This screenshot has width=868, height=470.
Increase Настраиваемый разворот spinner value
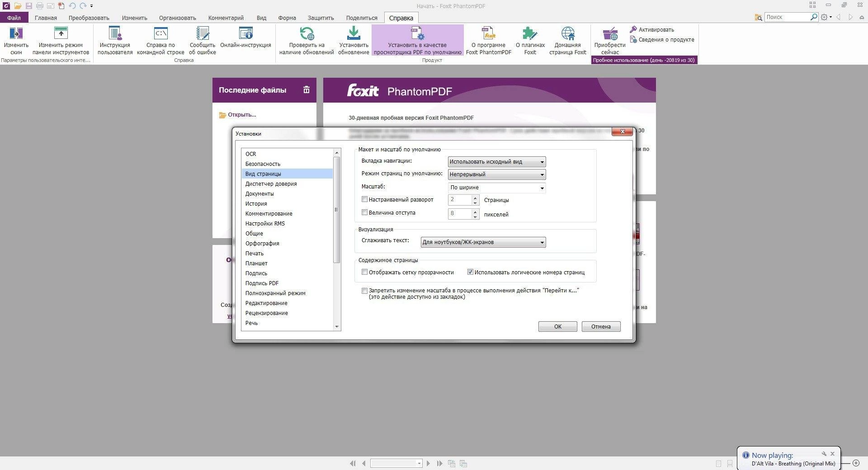(x=475, y=197)
